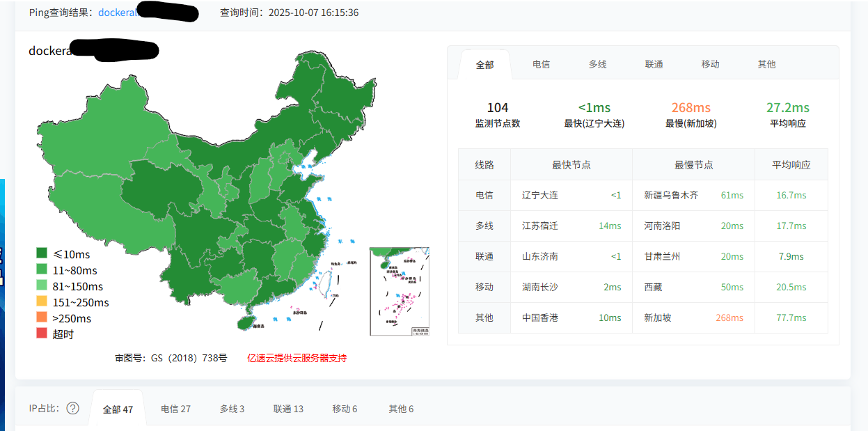868x431 pixels.
Task: Select the 联通 13 IP ratio tab
Action: (x=288, y=409)
